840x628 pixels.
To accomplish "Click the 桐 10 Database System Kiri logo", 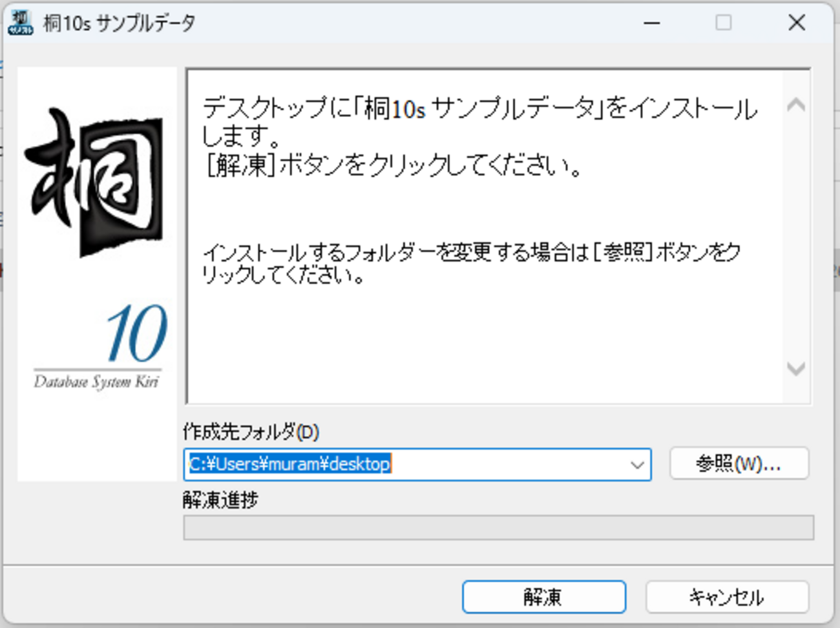I will [97, 274].
